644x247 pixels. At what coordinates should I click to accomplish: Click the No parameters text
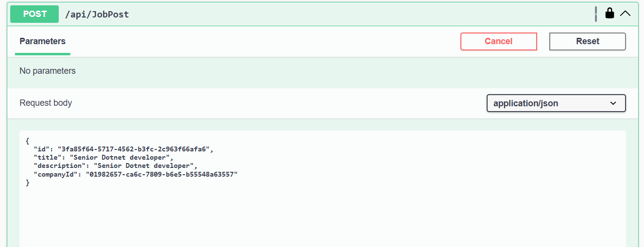point(48,71)
